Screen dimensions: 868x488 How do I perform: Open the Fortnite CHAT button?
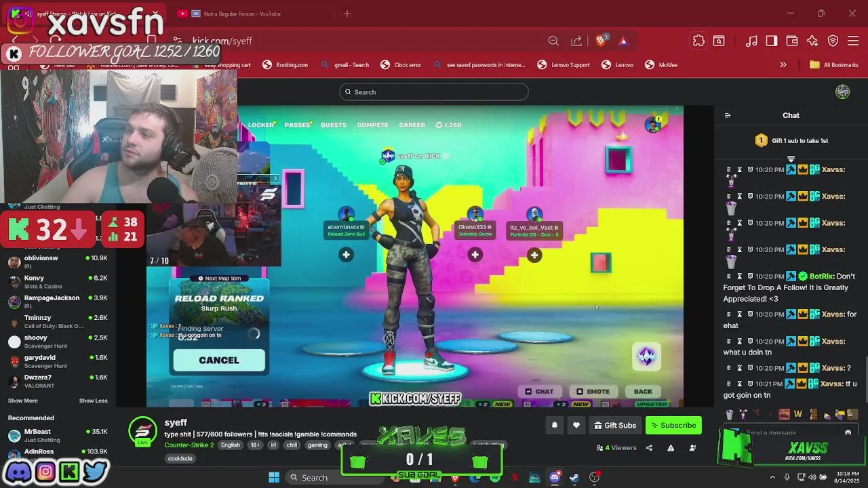(x=539, y=391)
